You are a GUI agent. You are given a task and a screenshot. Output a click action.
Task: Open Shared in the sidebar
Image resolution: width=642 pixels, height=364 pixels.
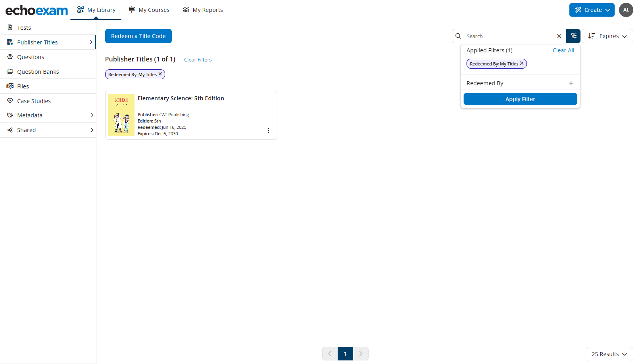coord(48,130)
